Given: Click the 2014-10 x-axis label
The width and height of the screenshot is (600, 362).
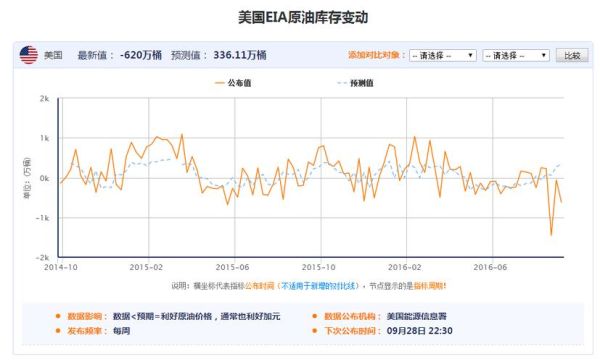Looking at the screenshot, I should pos(60,267).
